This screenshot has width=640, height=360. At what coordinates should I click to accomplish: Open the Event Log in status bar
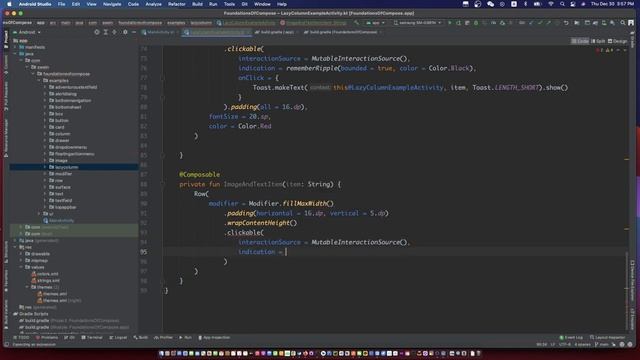(571, 338)
